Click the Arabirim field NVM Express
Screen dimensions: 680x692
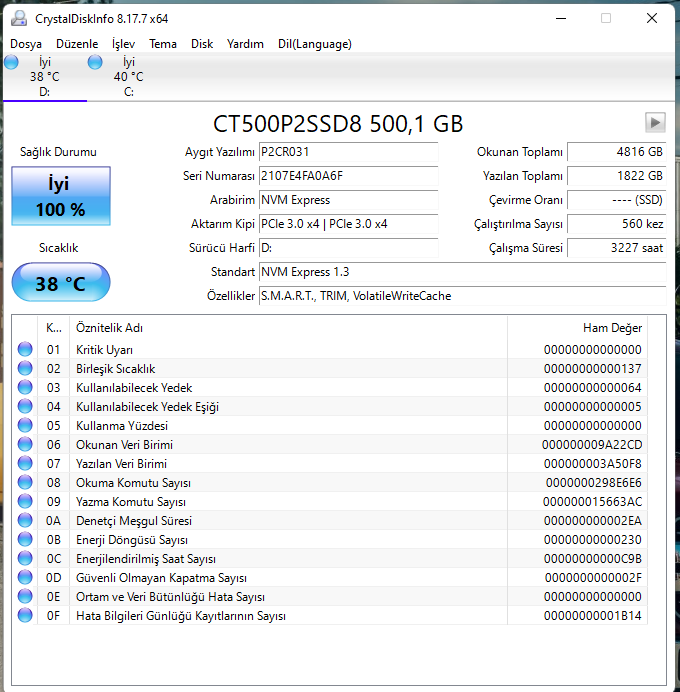348,200
